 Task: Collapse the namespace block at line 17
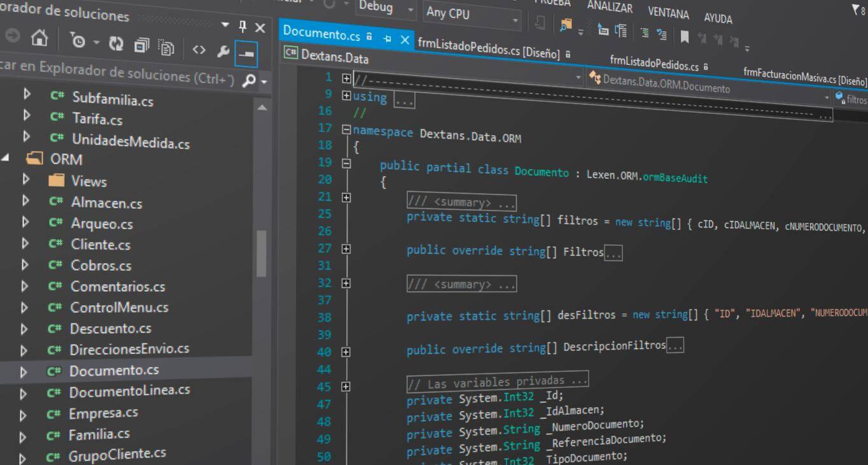[346, 130]
